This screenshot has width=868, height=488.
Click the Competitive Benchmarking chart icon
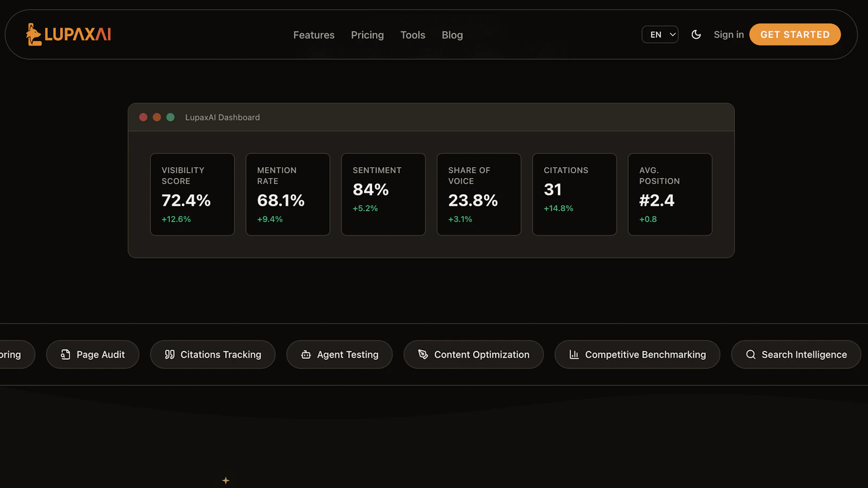pos(574,354)
